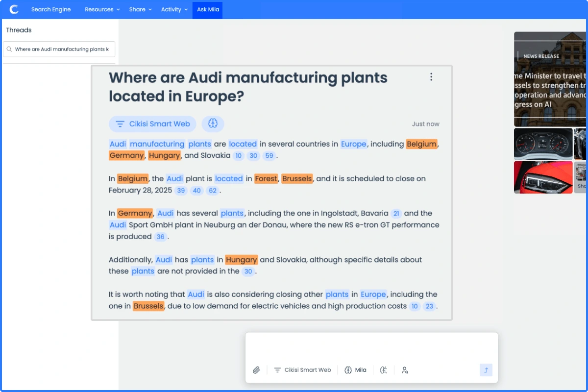Open the Activity dropdown menu
588x392 pixels.
click(x=174, y=9)
